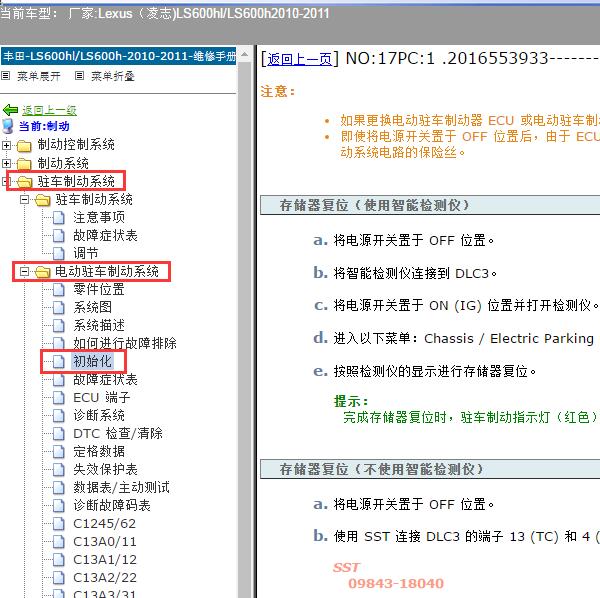Viewport: 600px width, 598px height.
Task: Open the C13A0/11 code page
Action: point(105,541)
